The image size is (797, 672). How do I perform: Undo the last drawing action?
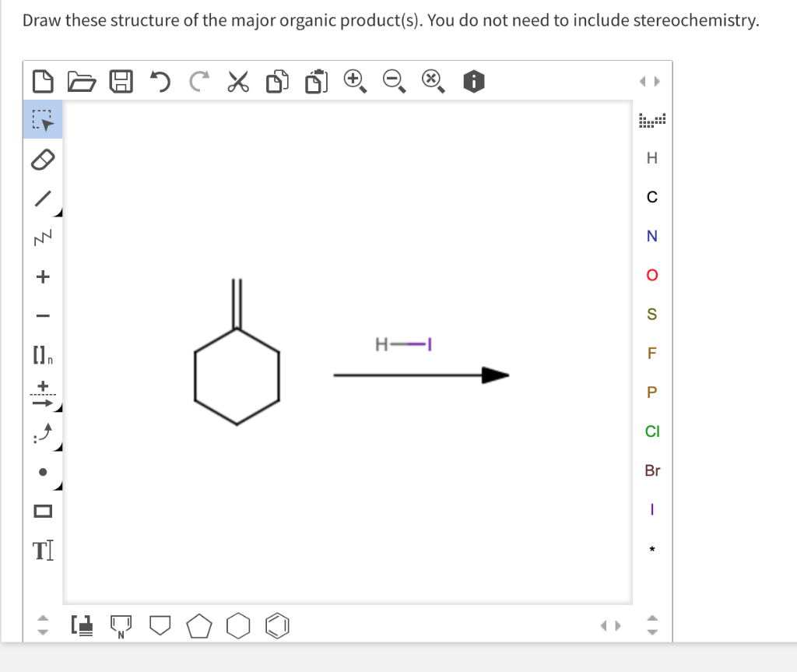point(159,80)
